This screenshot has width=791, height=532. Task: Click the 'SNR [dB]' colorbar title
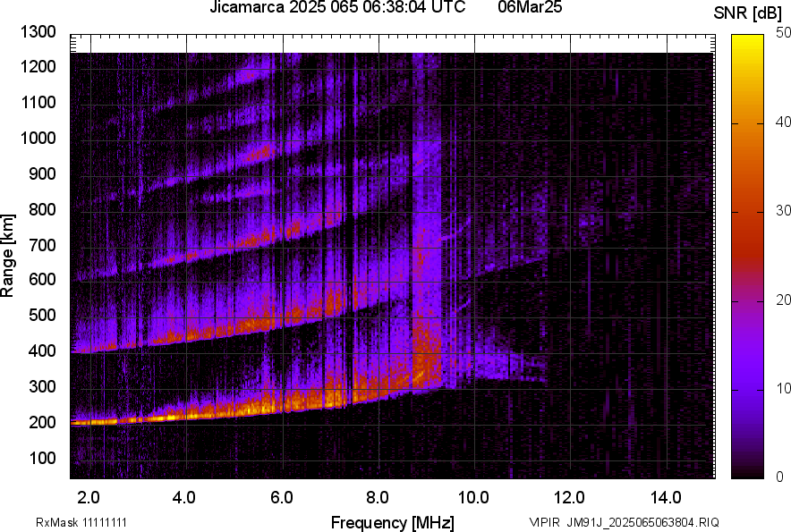click(x=748, y=13)
